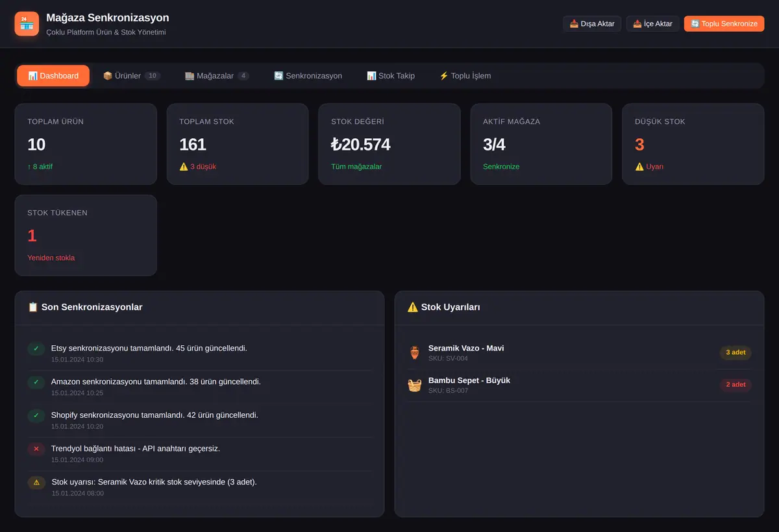The width and height of the screenshot is (779, 532).
Task: Open the Ürünler tab
Action: pyautogui.click(x=132, y=76)
